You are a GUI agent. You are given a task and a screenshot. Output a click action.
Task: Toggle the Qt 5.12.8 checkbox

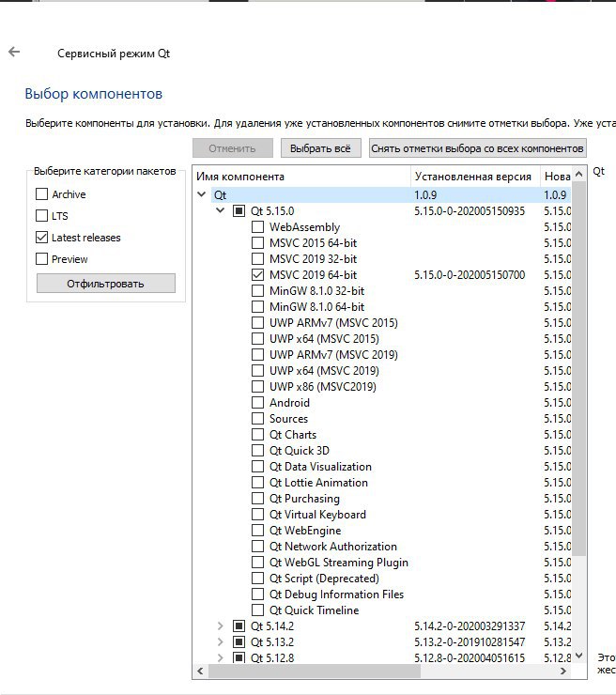(239, 657)
